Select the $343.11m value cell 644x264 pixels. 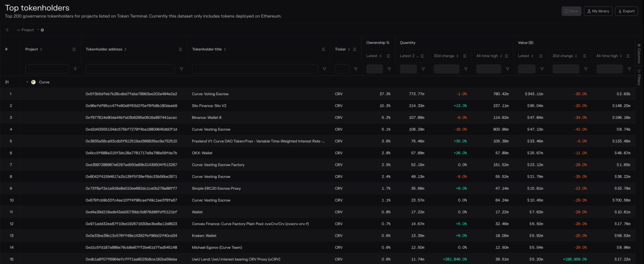535,94
